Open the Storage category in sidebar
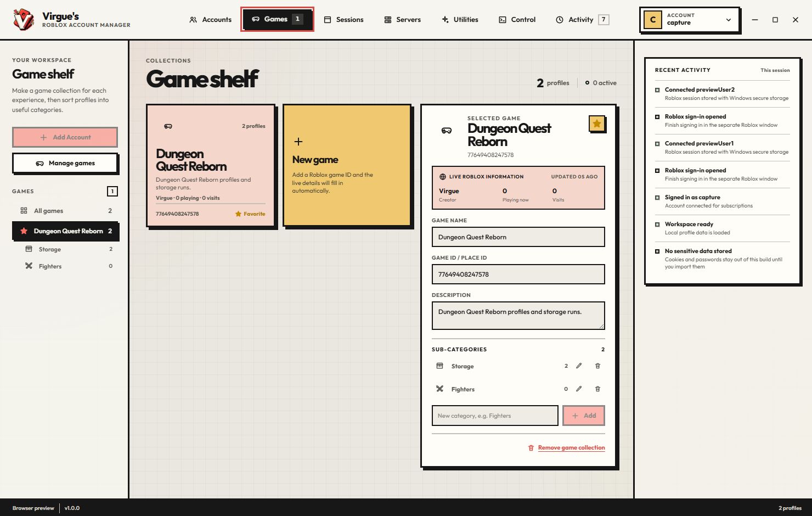 (x=69, y=249)
